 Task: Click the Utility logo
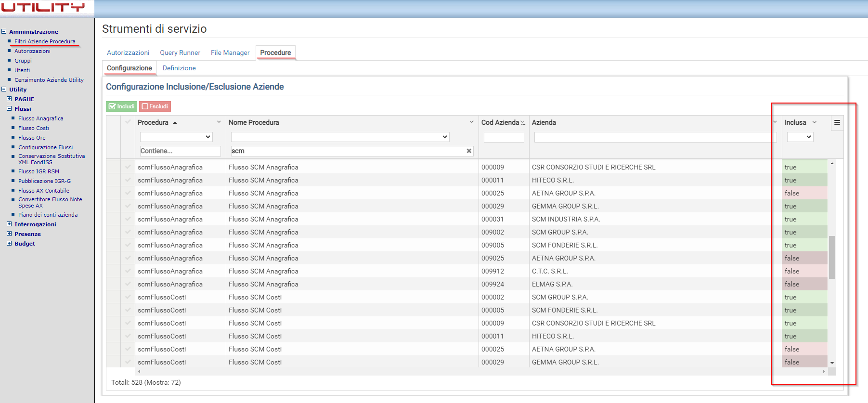click(x=43, y=7)
